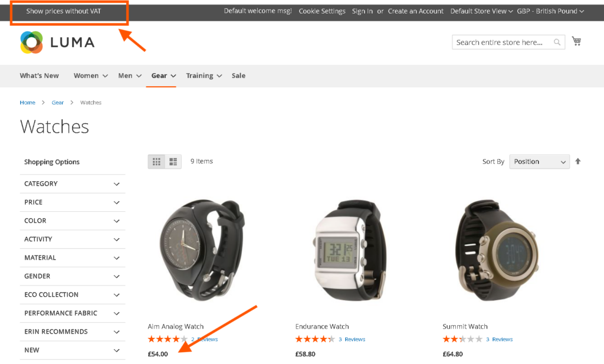Expand the COLOR filter option
The image size is (604, 364).
(x=73, y=221)
